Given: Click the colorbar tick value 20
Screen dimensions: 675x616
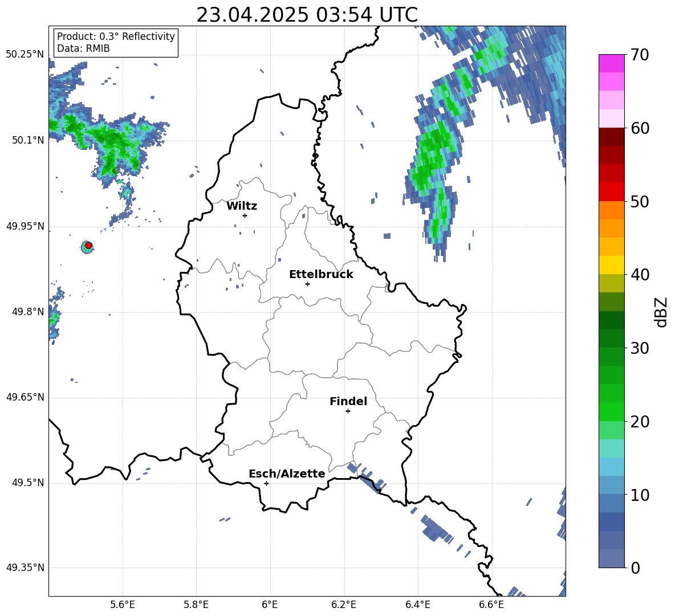Looking at the screenshot, I should [640, 422].
